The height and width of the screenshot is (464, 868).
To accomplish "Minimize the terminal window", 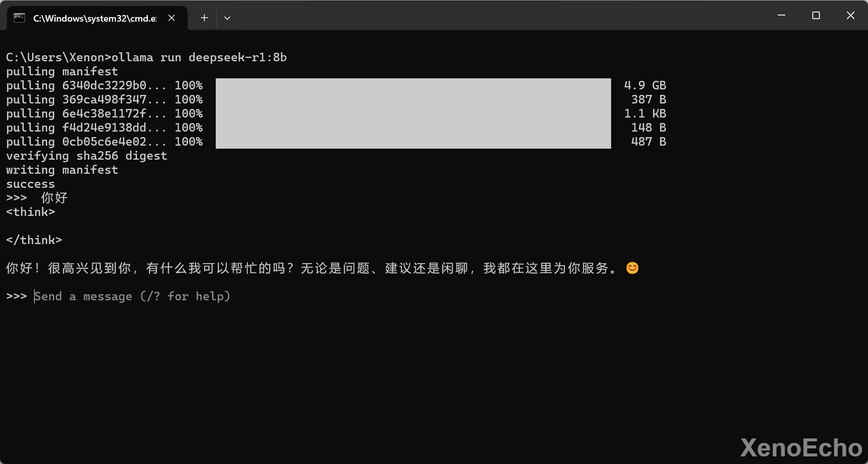I will pos(781,16).
